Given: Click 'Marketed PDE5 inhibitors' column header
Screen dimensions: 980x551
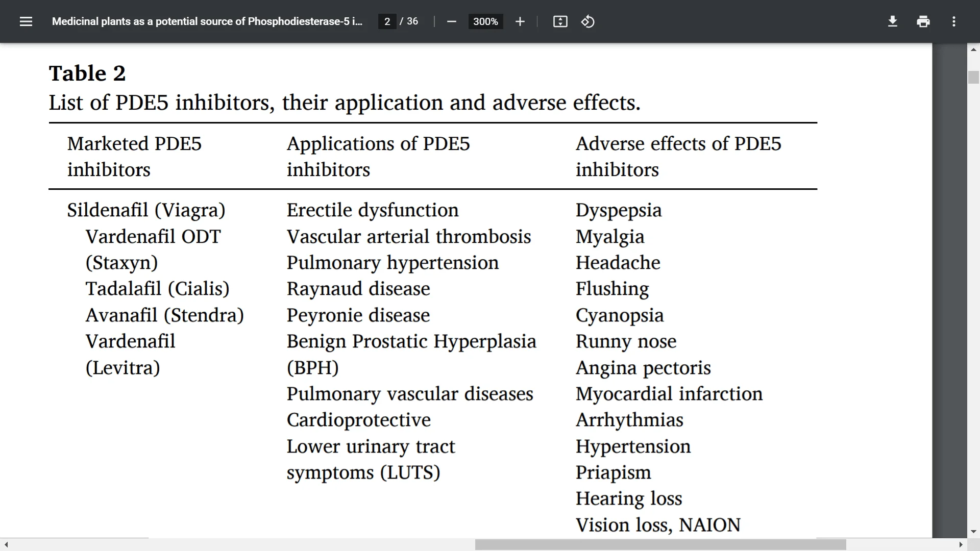Looking at the screenshot, I should tap(135, 157).
